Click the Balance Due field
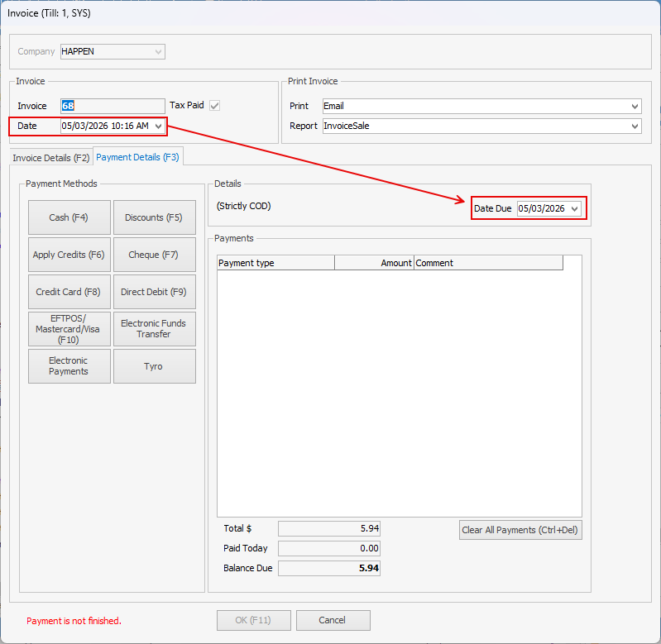Screen dimensions: 661x644 [329, 568]
